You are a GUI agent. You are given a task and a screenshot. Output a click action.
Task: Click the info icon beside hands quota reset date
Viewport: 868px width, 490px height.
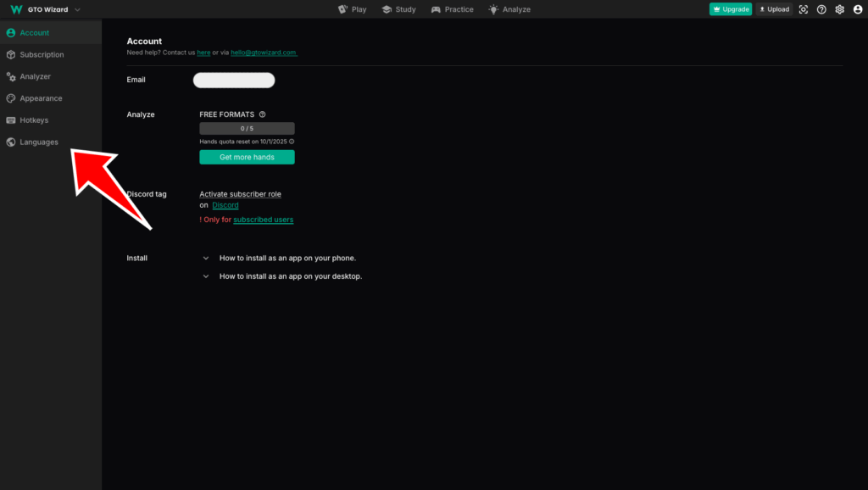point(292,142)
